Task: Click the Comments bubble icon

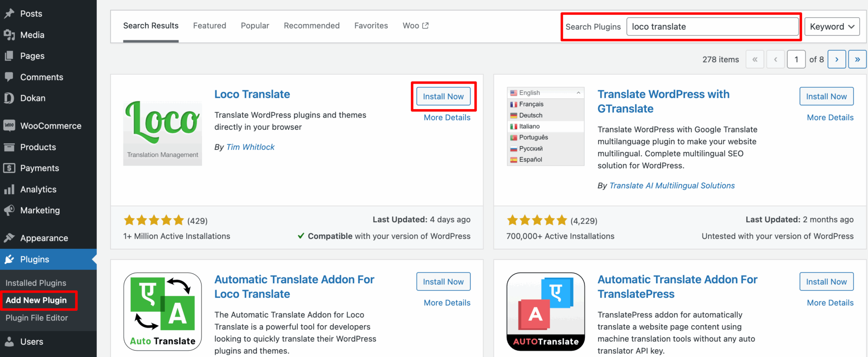Action: click(9, 77)
